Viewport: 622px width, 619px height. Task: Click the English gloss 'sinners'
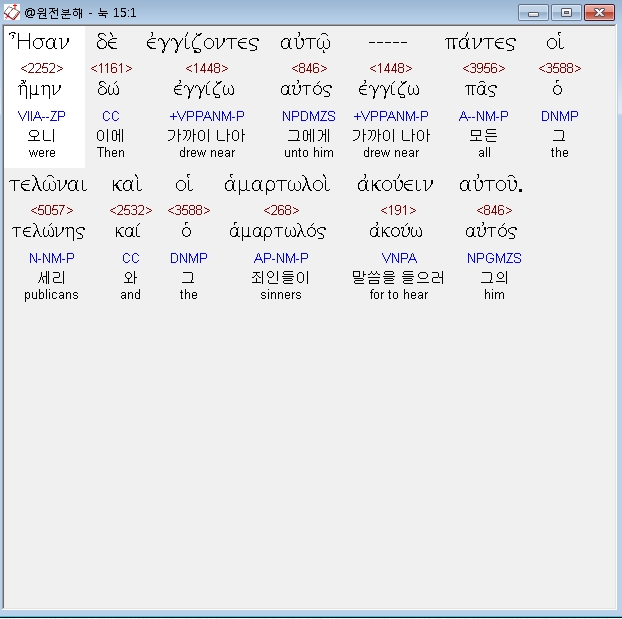tap(281, 295)
